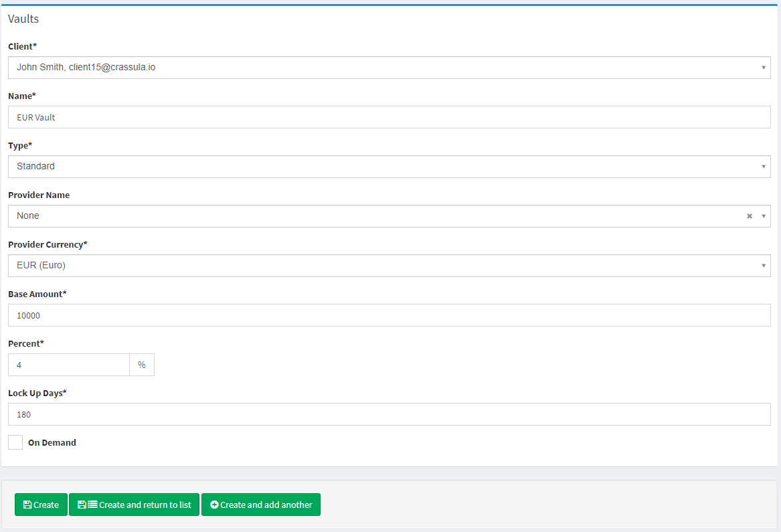The image size is (781, 532).
Task: Clear the Provider Name selection with the x icon
Action: [750, 216]
